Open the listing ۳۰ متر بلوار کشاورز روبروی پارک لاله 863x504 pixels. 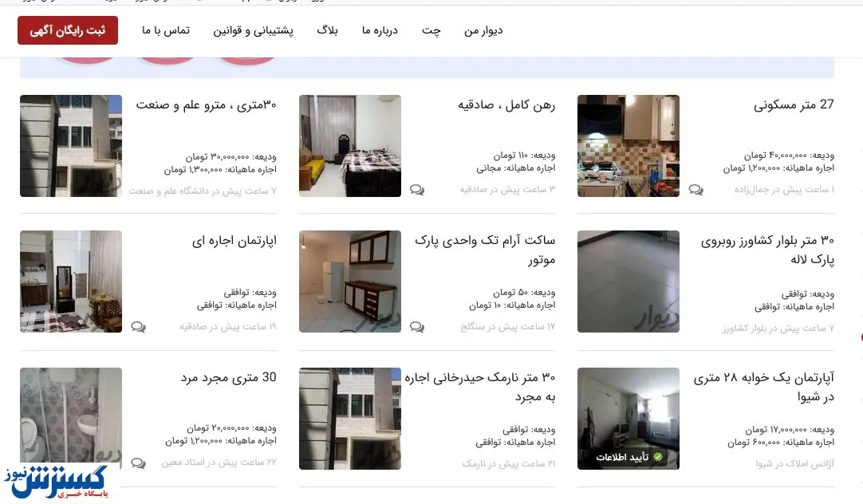[767, 250]
